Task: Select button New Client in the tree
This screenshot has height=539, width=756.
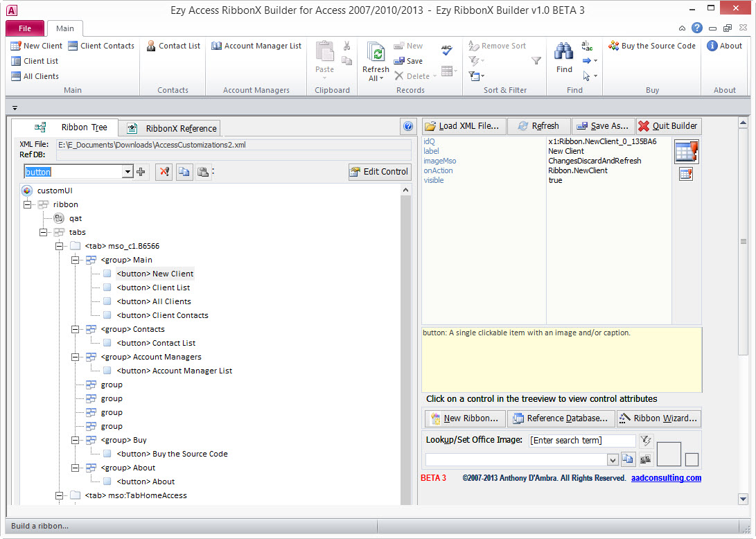Action: (x=155, y=274)
